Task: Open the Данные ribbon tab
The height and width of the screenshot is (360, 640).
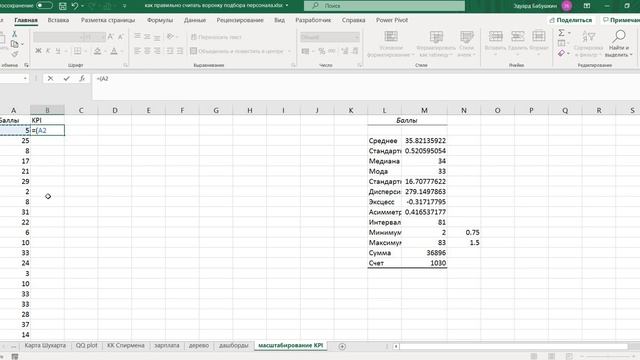Action: 195,20
